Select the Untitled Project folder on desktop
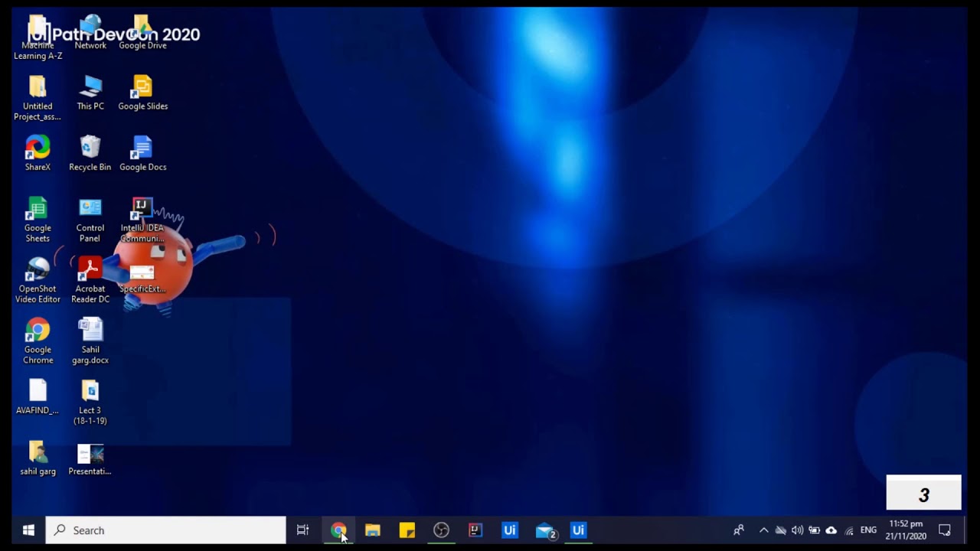This screenshot has height=551, width=980. [38, 99]
